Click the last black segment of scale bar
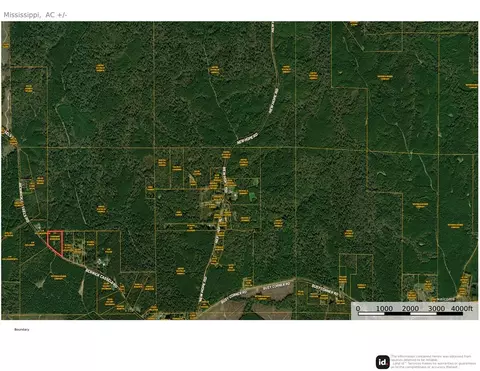Viewport: 480px width, 371px height. coord(449,314)
